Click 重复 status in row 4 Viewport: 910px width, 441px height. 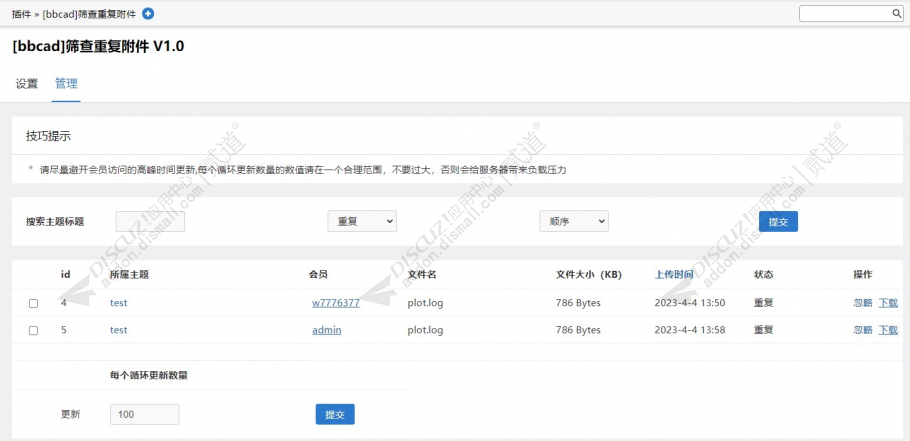pos(764,303)
